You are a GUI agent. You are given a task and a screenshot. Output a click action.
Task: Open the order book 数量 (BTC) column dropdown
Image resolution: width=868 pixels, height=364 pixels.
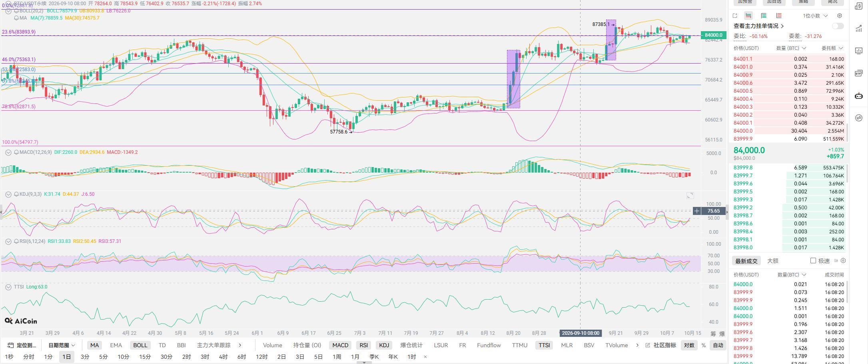point(791,48)
